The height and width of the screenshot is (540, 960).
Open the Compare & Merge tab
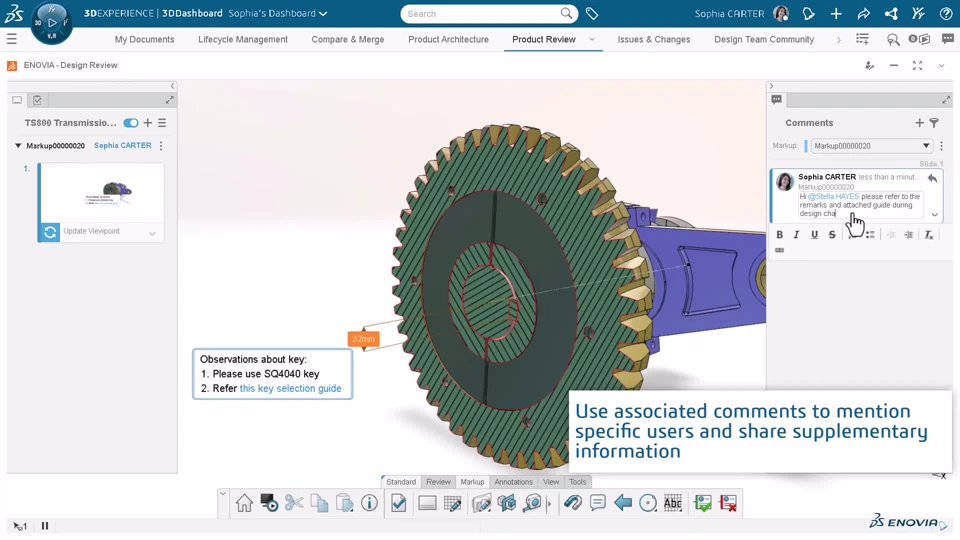348,39
